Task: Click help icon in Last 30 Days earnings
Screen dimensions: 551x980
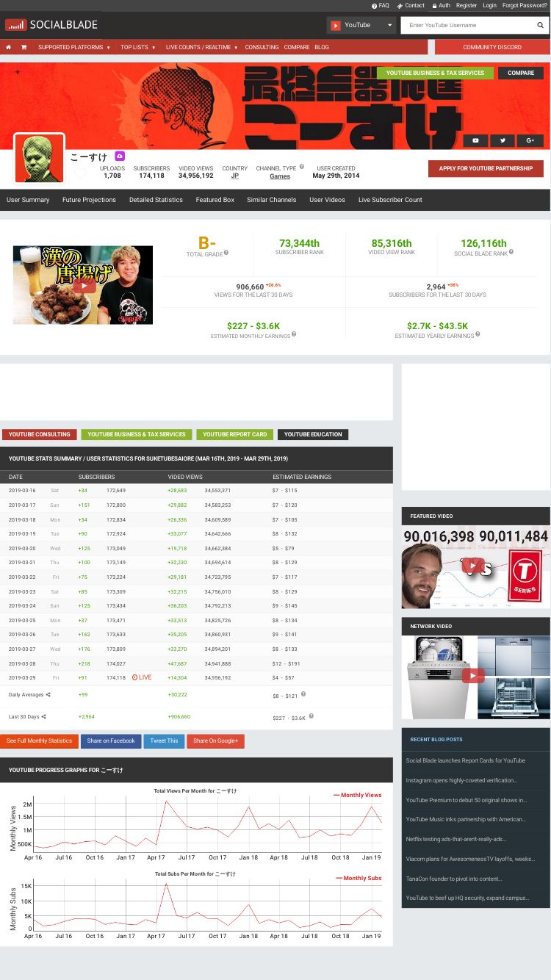Action: click(x=311, y=716)
